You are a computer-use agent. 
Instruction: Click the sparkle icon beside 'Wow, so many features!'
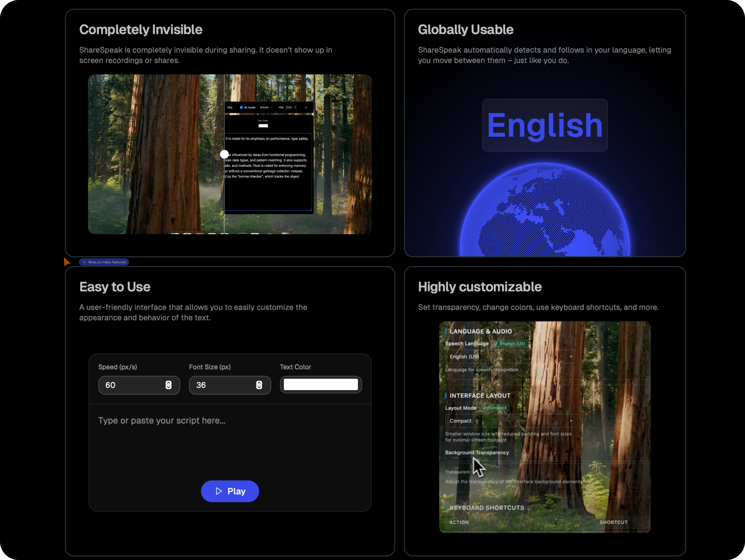pyautogui.click(x=84, y=262)
